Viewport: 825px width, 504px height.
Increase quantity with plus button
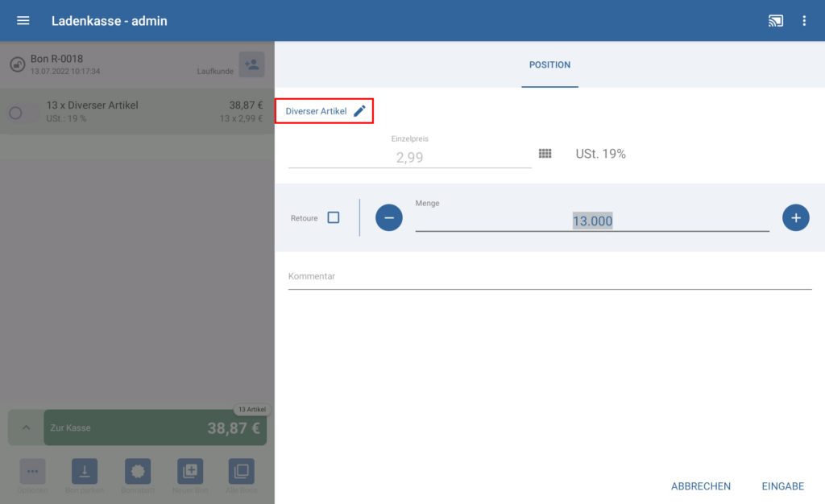(795, 218)
